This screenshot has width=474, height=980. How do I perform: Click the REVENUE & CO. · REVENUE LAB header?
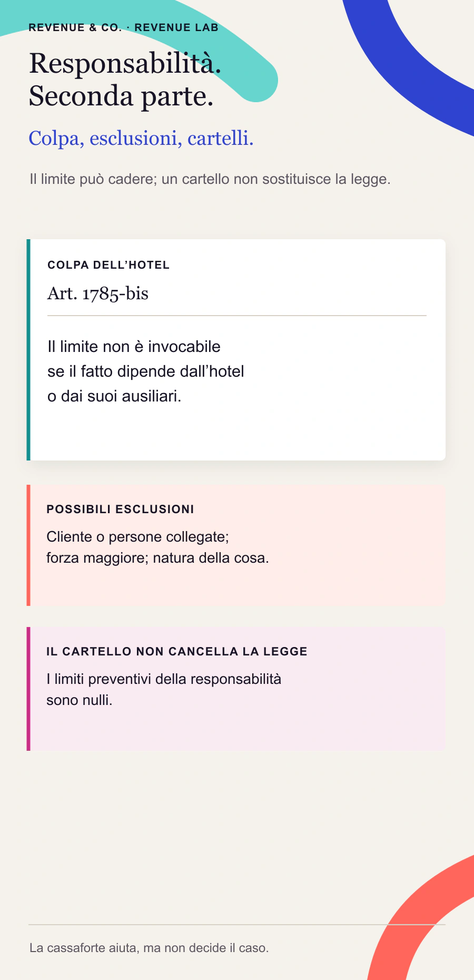(123, 28)
